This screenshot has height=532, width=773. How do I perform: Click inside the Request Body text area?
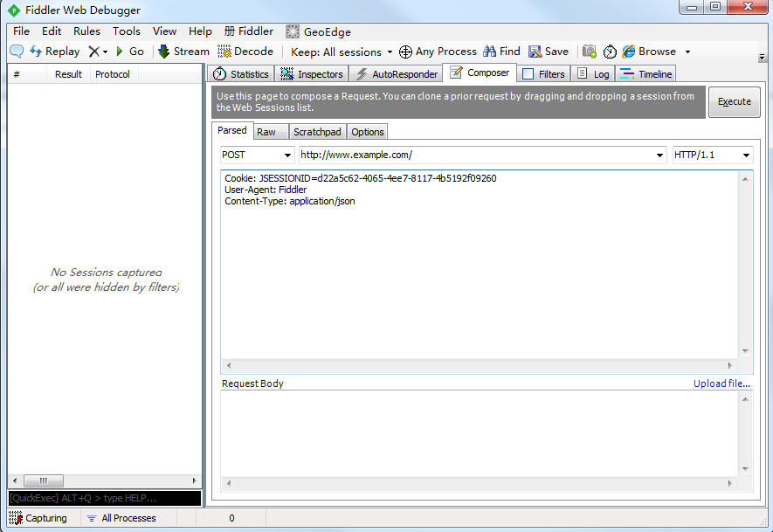pos(480,433)
